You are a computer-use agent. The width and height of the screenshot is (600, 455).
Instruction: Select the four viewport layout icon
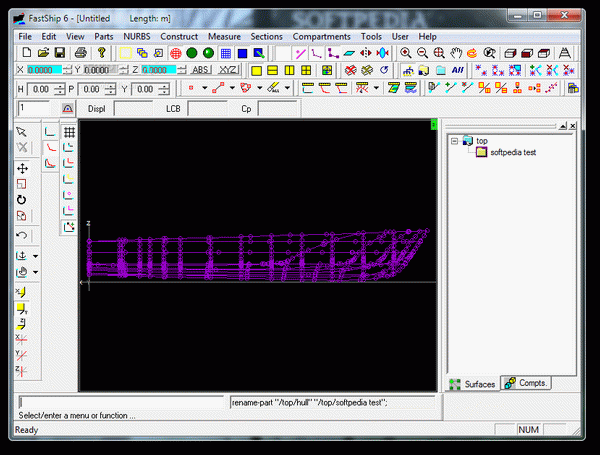click(306, 70)
